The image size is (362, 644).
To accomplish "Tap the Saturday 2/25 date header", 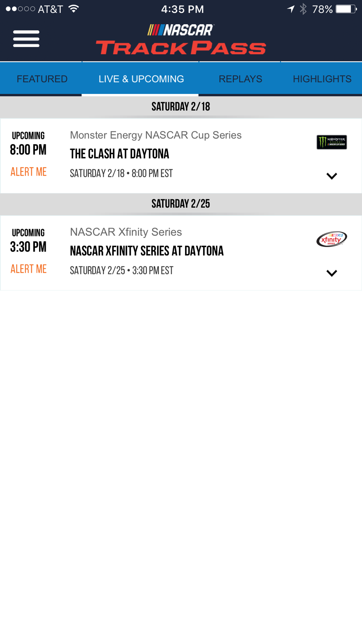I will (x=181, y=204).
